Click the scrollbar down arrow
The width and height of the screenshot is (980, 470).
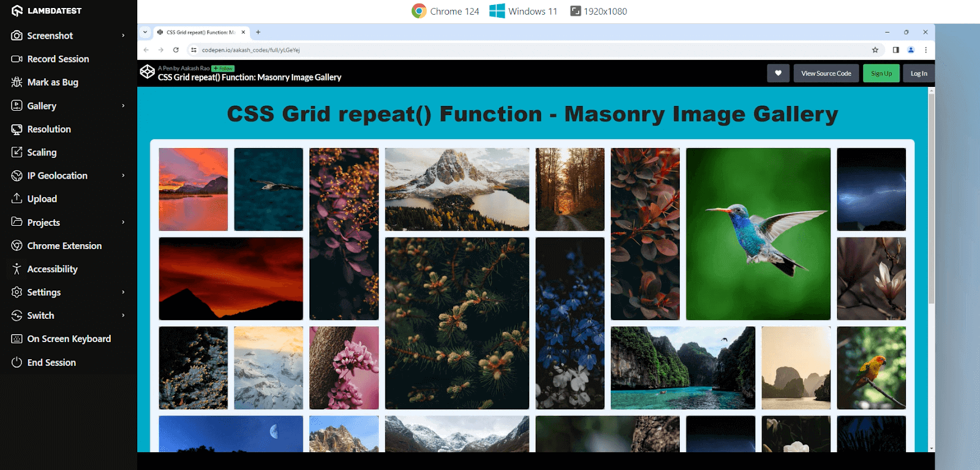pyautogui.click(x=931, y=449)
